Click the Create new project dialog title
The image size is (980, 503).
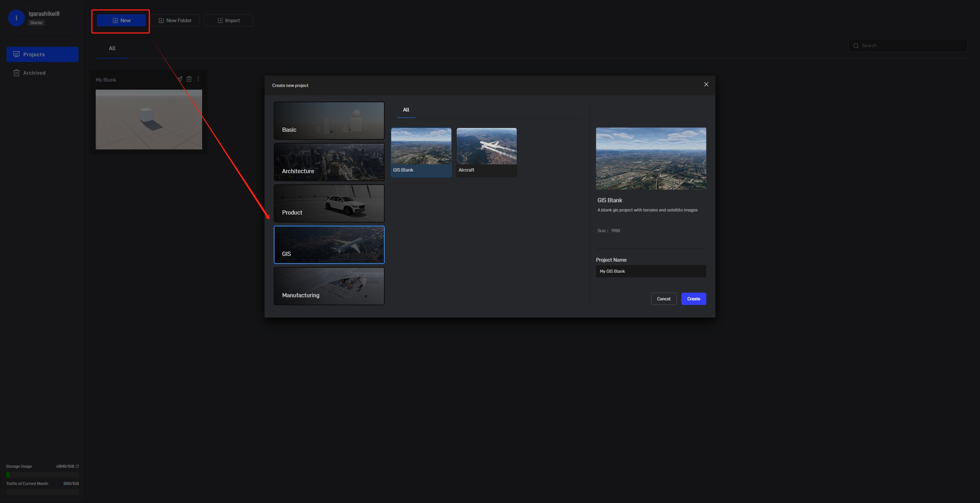point(290,85)
